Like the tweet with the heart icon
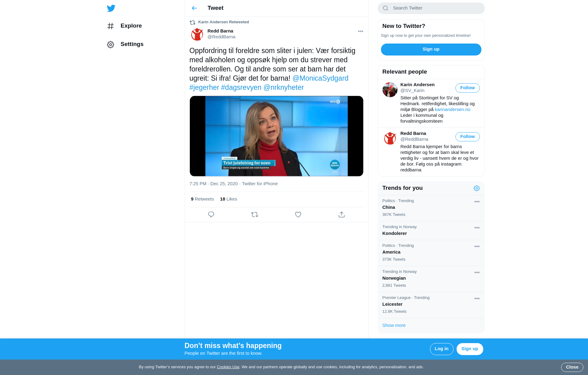 coord(298,215)
